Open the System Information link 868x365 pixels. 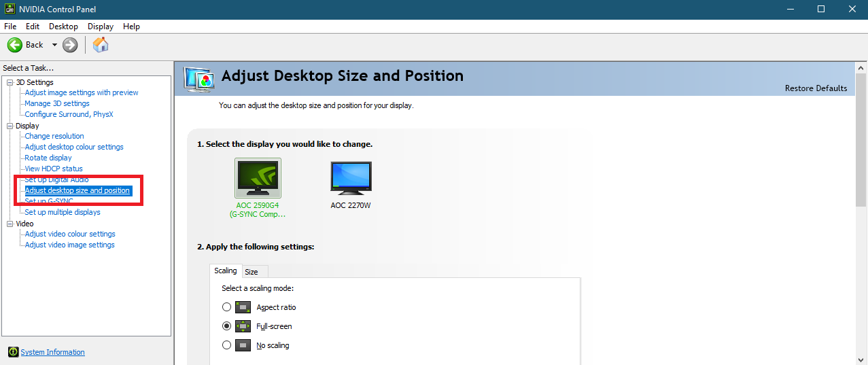point(53,352)
